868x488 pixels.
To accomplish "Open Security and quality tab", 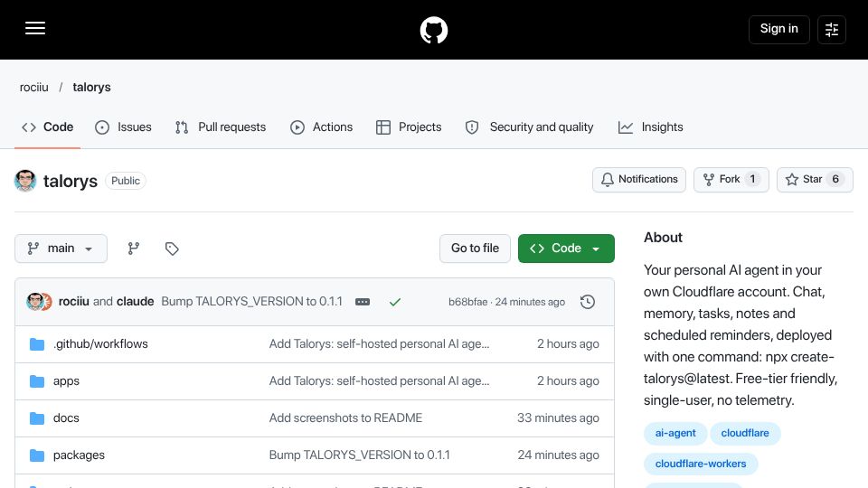I will pos(529,127).
